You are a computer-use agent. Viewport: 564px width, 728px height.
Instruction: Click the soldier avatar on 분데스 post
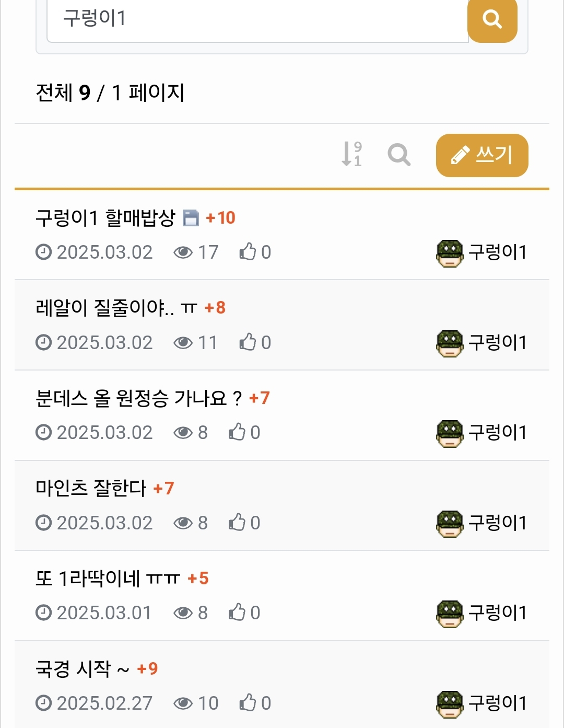pos(449,433)
